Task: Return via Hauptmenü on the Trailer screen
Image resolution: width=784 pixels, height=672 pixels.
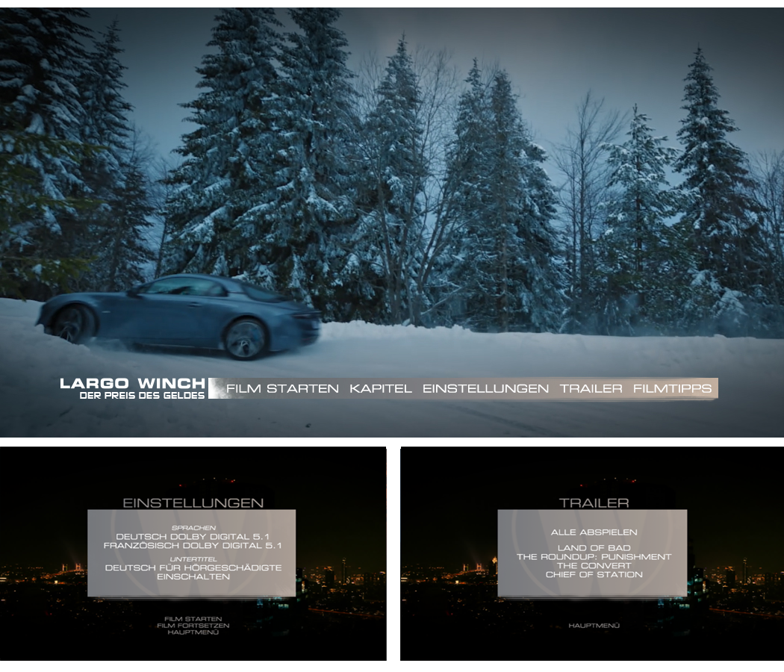Action: pyautogui.click(x=594, y=625)
